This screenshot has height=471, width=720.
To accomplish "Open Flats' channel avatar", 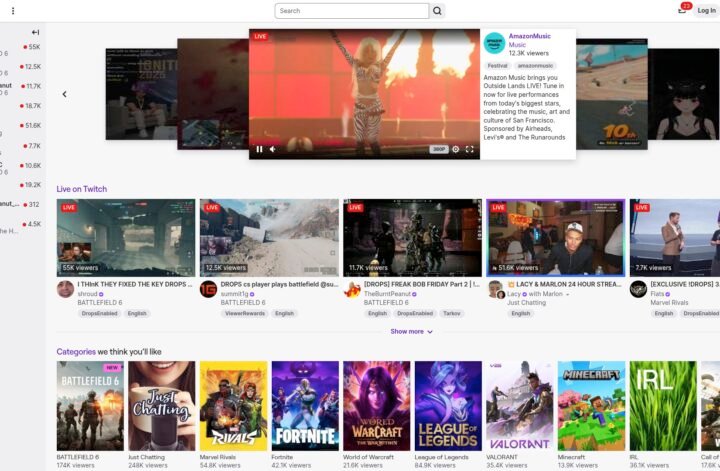I will 638,289.
